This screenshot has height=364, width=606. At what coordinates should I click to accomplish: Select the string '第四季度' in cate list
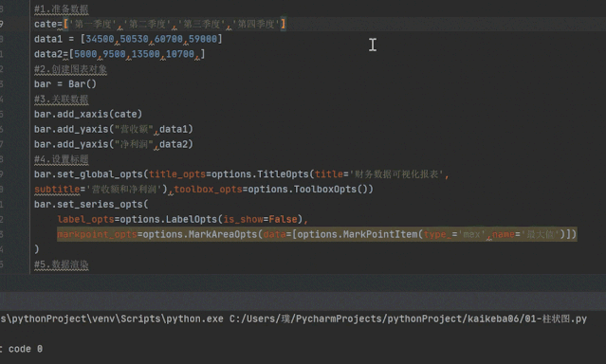[x=255, y=24]
